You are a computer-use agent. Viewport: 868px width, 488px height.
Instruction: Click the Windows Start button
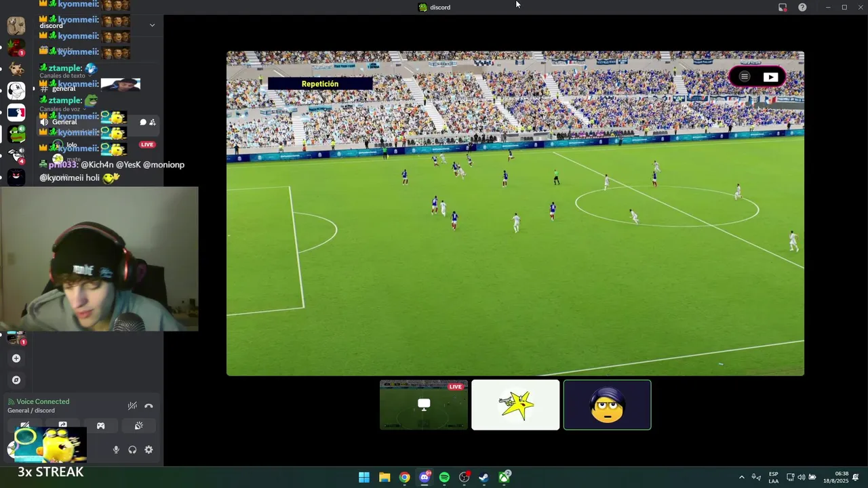(364, 477)
